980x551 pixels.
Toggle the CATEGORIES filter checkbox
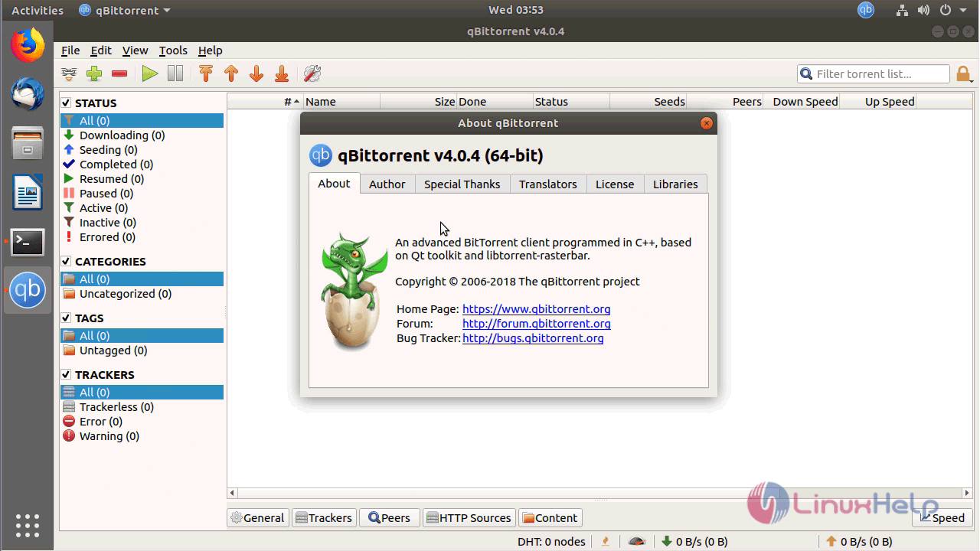point(66,261)
